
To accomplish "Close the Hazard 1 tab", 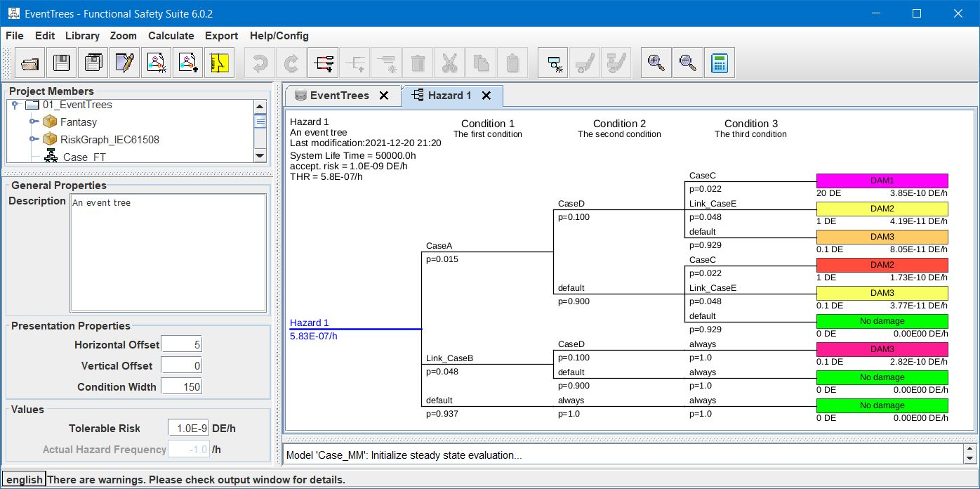I will click(x=486, y=96).
